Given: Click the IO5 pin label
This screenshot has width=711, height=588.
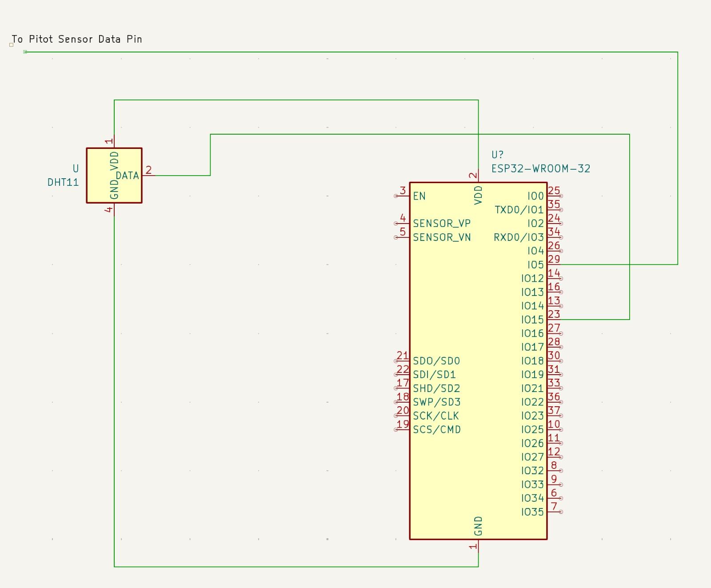Looking at the screenshot, I should (x=535, y=265).
